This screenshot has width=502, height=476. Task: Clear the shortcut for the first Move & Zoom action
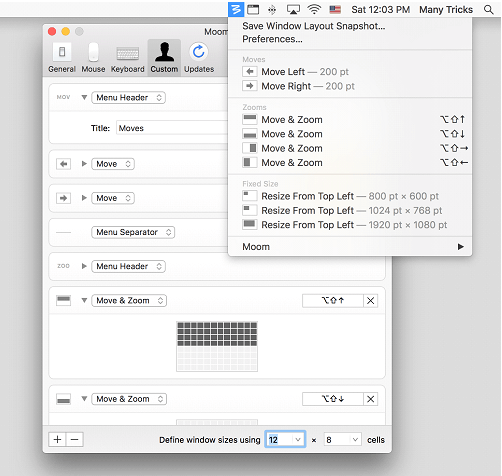[370, 301]
